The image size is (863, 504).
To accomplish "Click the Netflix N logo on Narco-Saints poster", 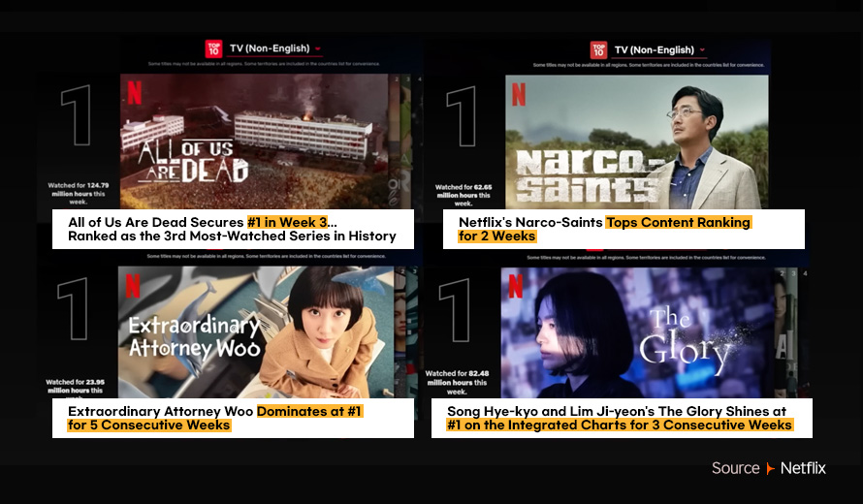I will click(519, 94).
